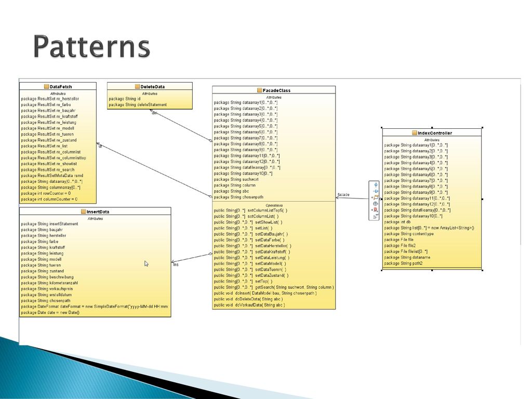Select the IndexController class title
Viewport: 532px width, 399px height.
pos(435,133)
